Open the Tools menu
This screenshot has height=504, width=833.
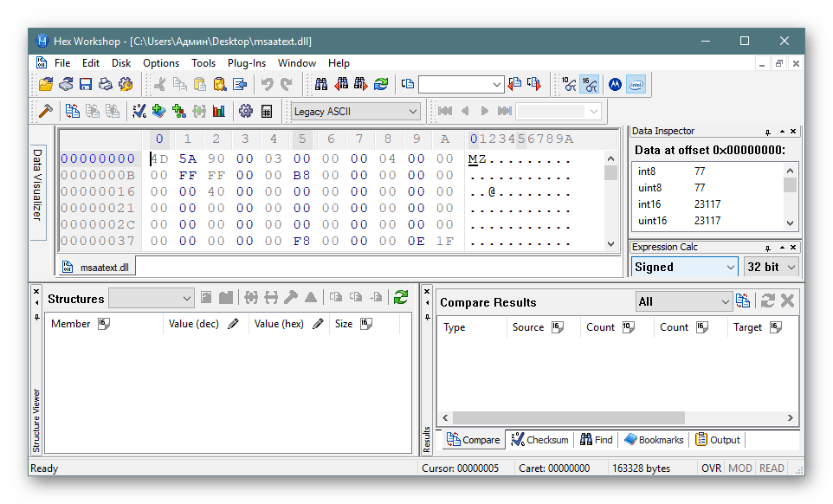tap(203, 63)
